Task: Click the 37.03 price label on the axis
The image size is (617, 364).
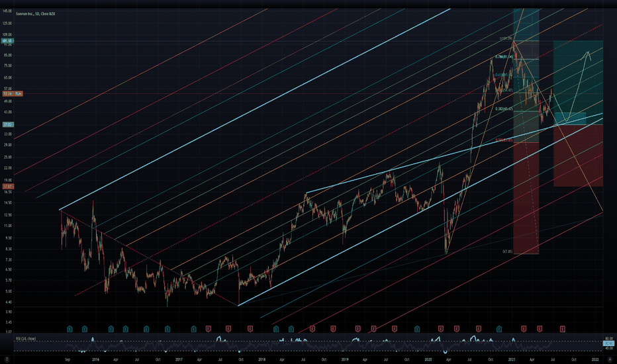Action: pyautogui.click(x=7, y=124)
